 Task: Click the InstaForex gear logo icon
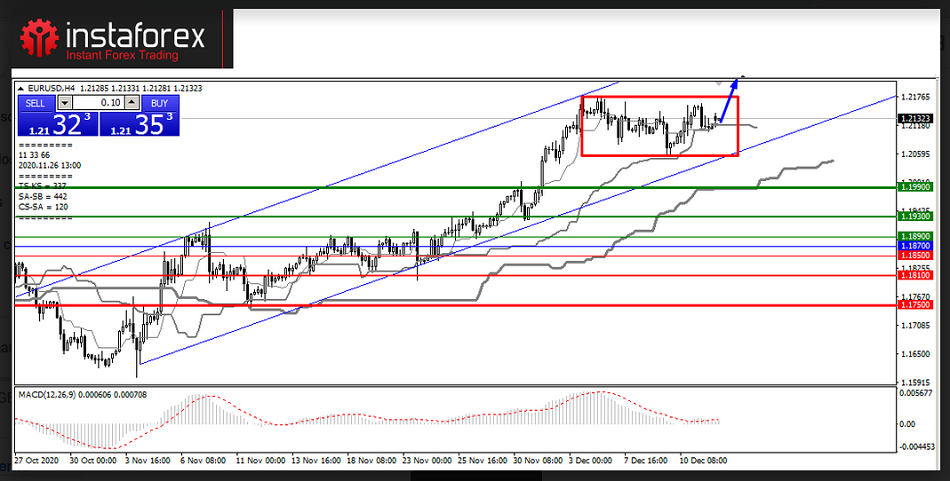39,38
